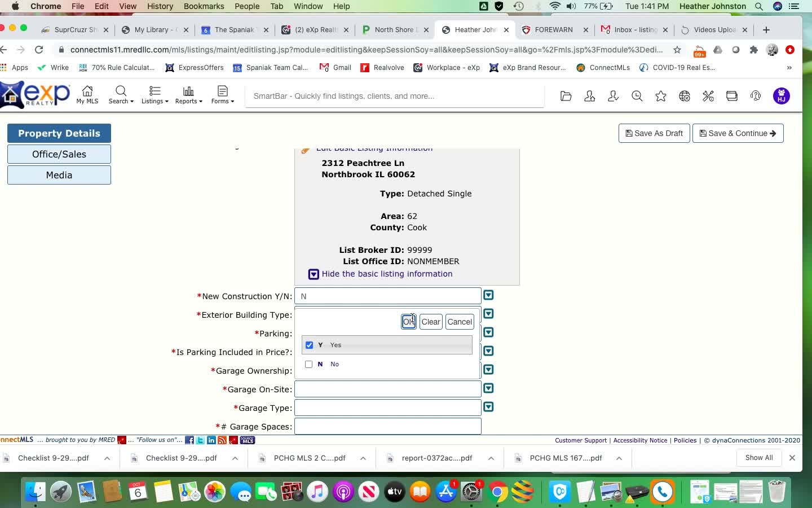Click Save & Continue button
Image resolution: width=812 pixels, height=508 pixels.
738,133
